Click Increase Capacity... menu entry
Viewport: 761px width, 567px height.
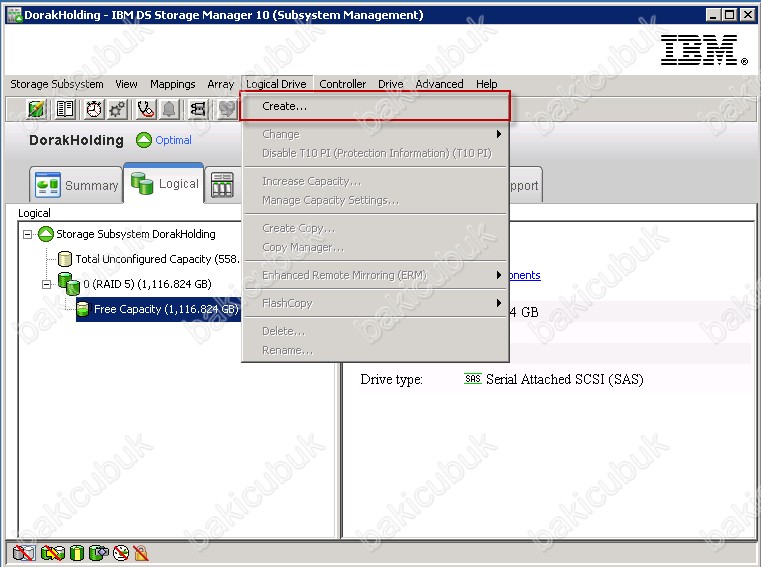pos(375,181)
